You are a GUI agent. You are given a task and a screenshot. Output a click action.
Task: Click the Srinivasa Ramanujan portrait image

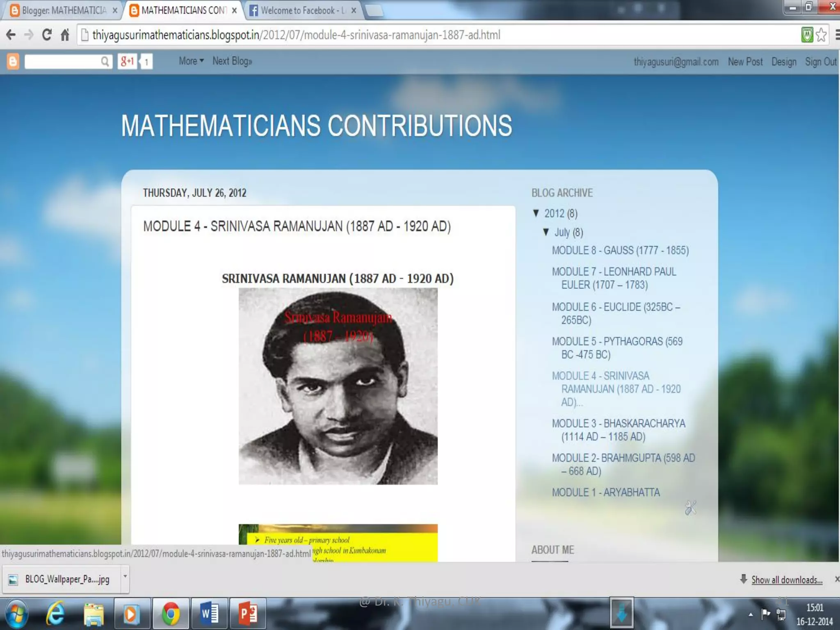click(x=338, y=386)
